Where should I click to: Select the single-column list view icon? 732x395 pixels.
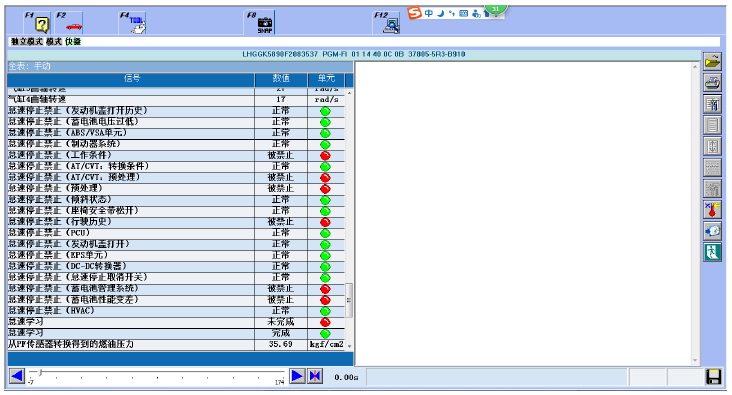[x=712, y=125]
